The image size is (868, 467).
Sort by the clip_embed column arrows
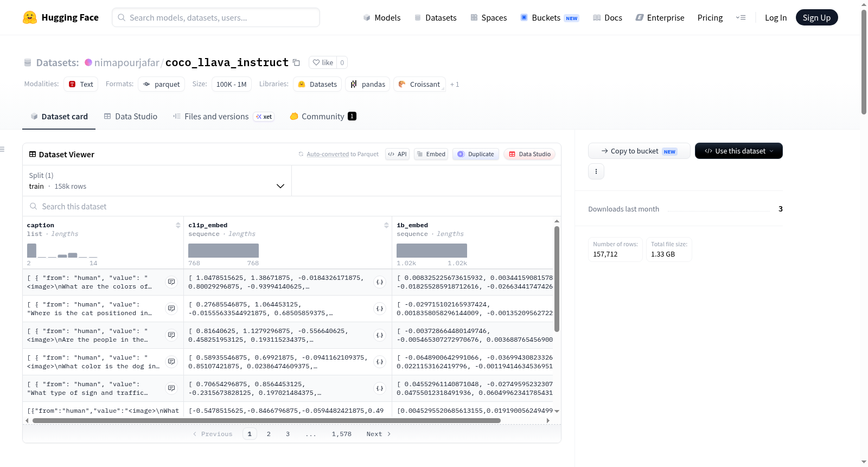[386, 225]
